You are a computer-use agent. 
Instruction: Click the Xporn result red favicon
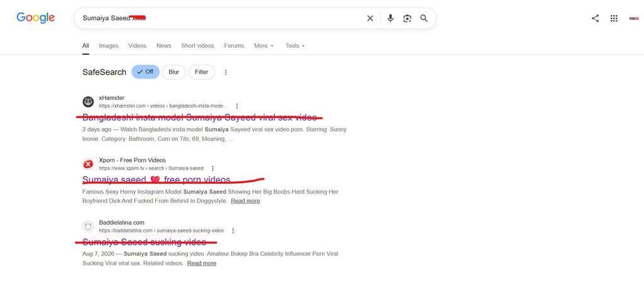point(88,164)
